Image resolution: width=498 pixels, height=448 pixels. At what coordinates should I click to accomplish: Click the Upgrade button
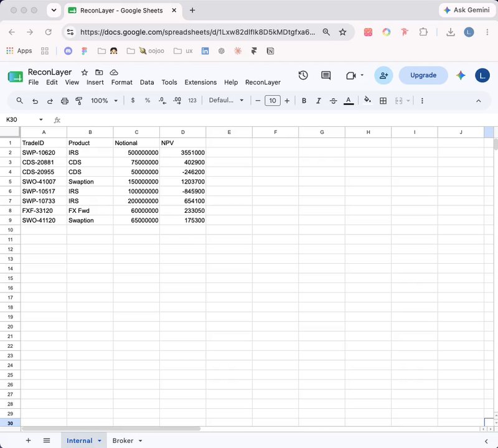(x=423, y=75)
